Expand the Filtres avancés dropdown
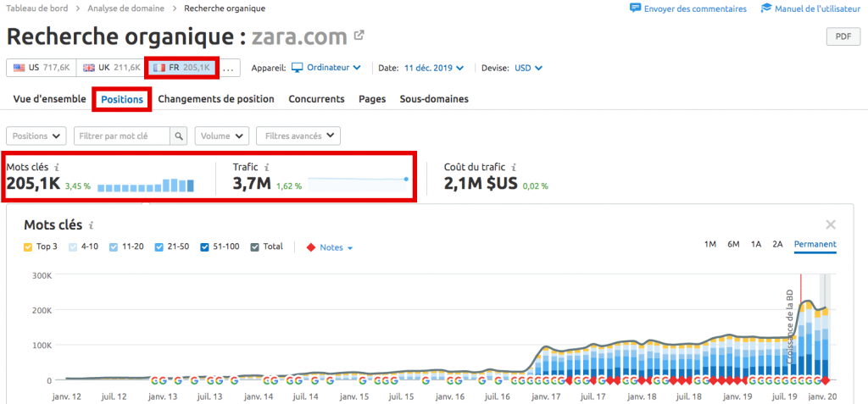The height and width of the screenshot is (404, 868). 298,136
